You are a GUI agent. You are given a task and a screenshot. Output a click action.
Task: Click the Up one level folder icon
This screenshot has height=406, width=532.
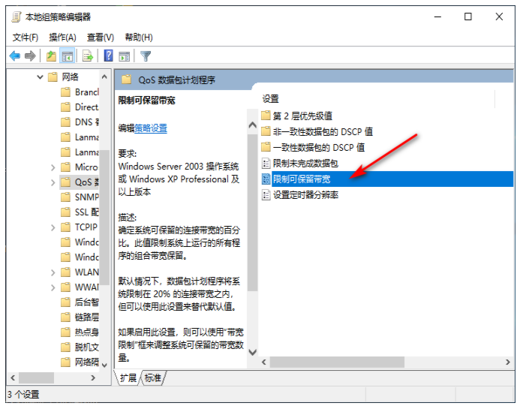click(x=51, y=56)
